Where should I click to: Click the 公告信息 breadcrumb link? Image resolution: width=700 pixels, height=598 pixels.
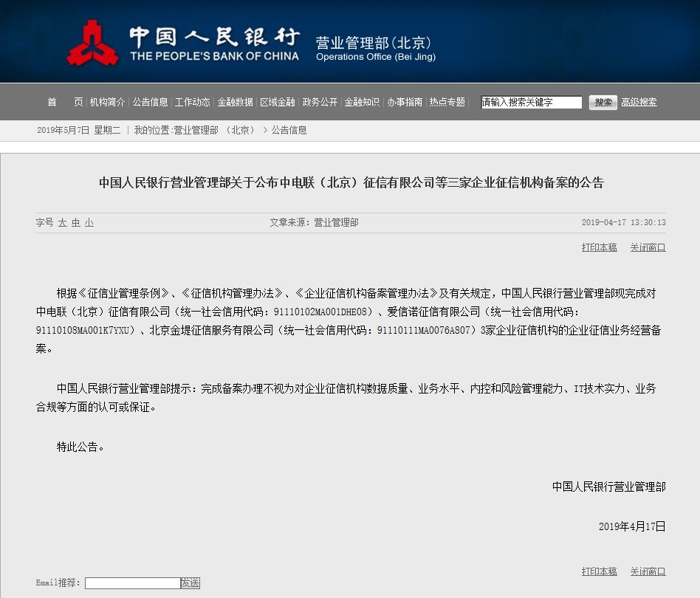click(289, 130)
